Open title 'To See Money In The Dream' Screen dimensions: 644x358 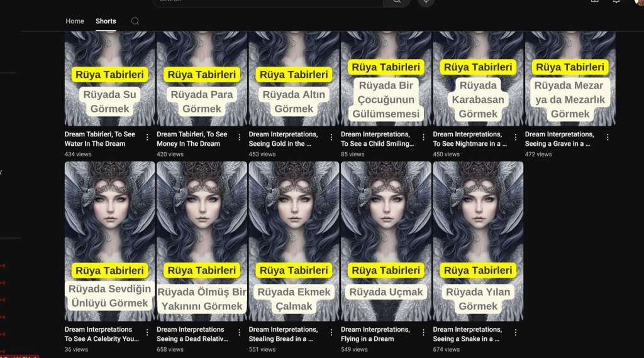point(192,139)
